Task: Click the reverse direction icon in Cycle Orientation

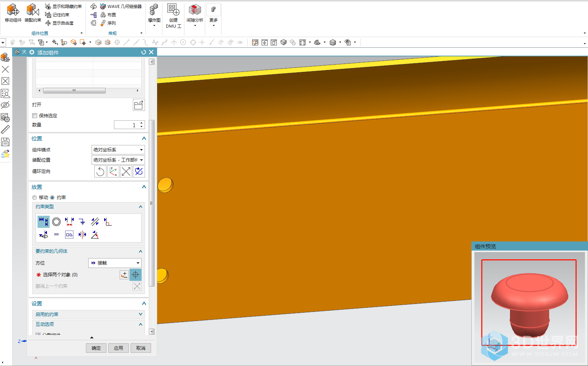Action: [x=126, y=171]
